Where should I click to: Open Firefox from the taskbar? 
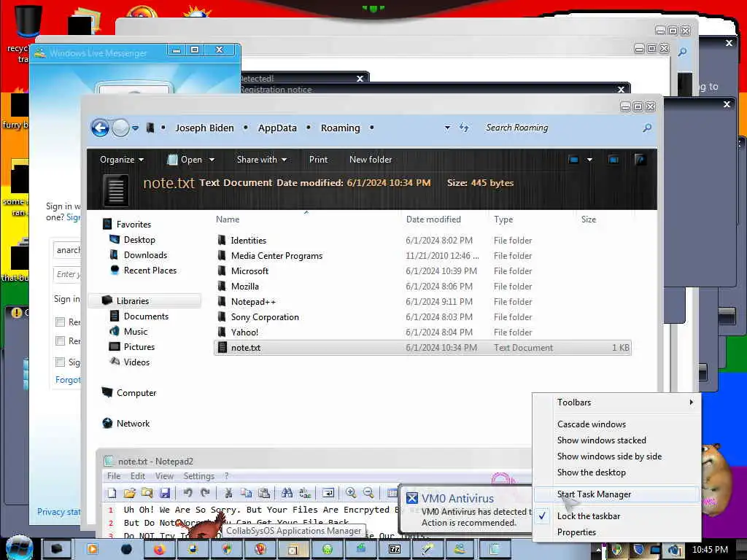158,550
